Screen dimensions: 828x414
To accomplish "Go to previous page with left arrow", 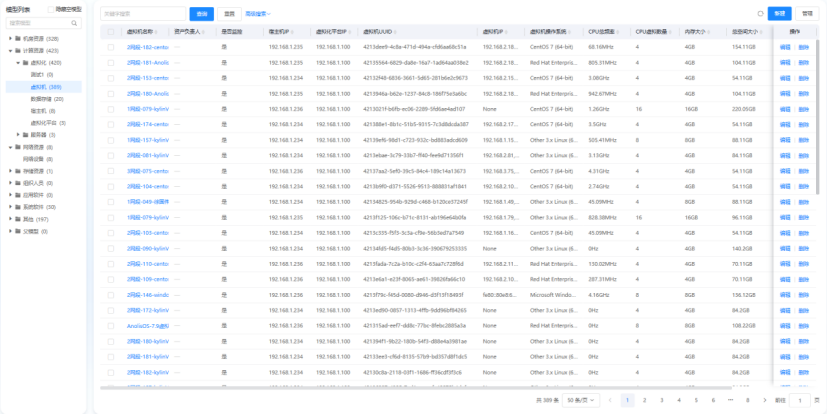I will (610, 400).
